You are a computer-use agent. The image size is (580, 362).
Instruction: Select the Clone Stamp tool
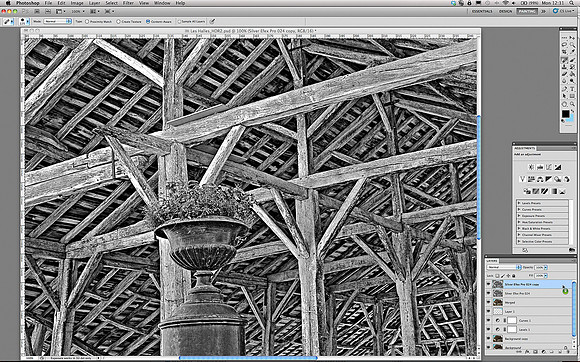[x=564, y=67]
